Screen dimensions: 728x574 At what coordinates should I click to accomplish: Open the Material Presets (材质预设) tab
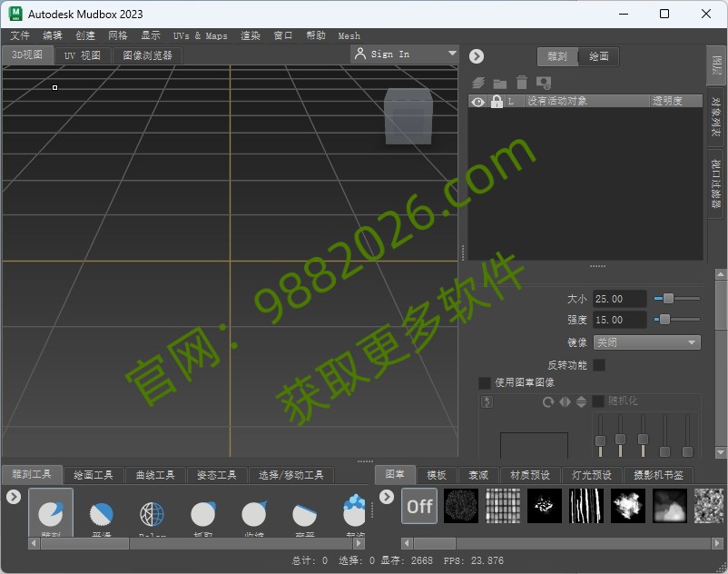(x=530, y=475)
